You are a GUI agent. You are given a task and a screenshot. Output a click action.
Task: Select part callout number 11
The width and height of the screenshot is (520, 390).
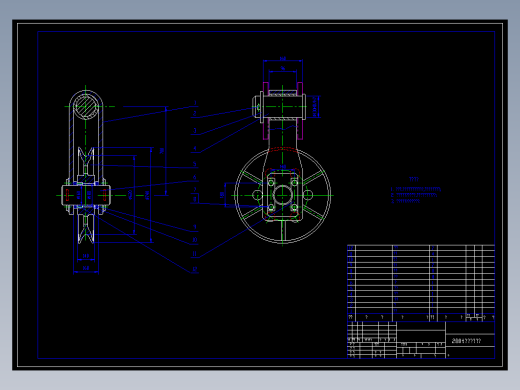point(195,254)
